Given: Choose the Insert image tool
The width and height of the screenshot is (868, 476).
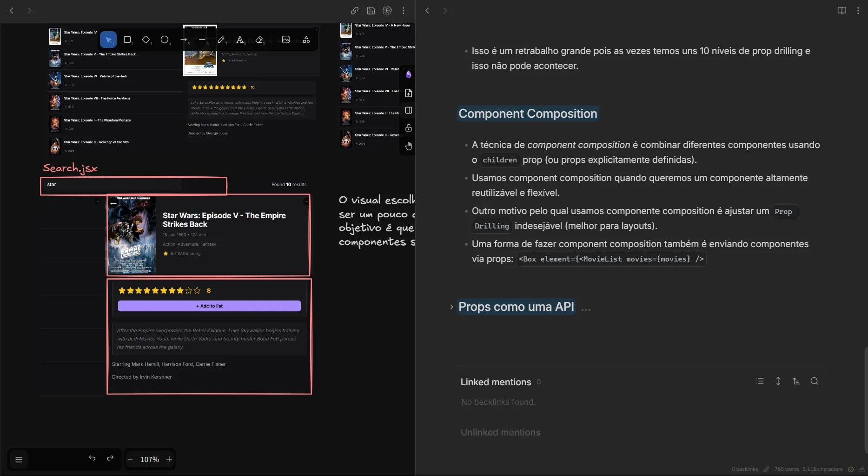Looking at the screenshot, I should (x=286, y=40).
